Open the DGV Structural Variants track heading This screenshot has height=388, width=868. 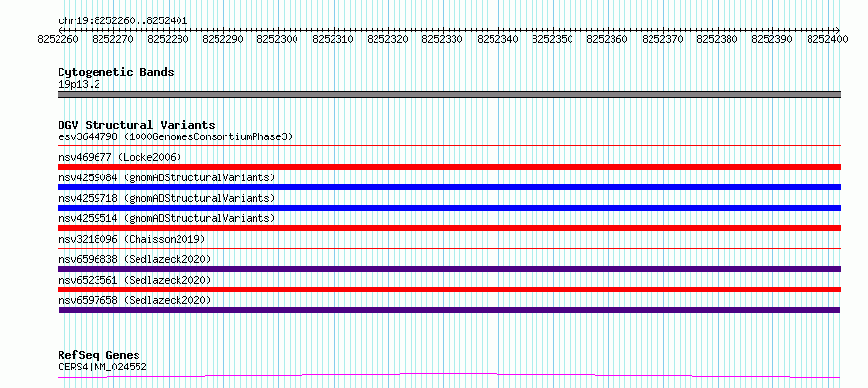click(x=137, y=125)
